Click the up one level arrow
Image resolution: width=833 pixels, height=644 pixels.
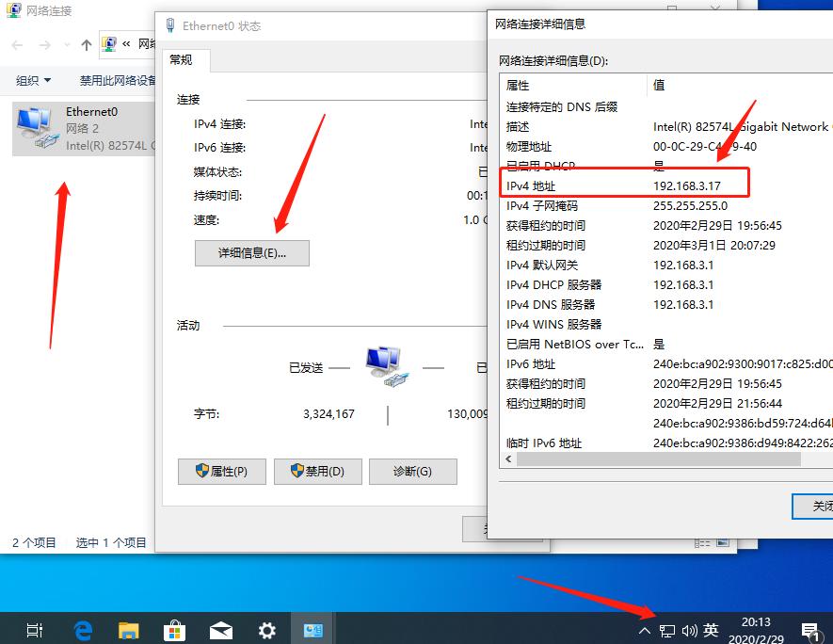[88, 44]
